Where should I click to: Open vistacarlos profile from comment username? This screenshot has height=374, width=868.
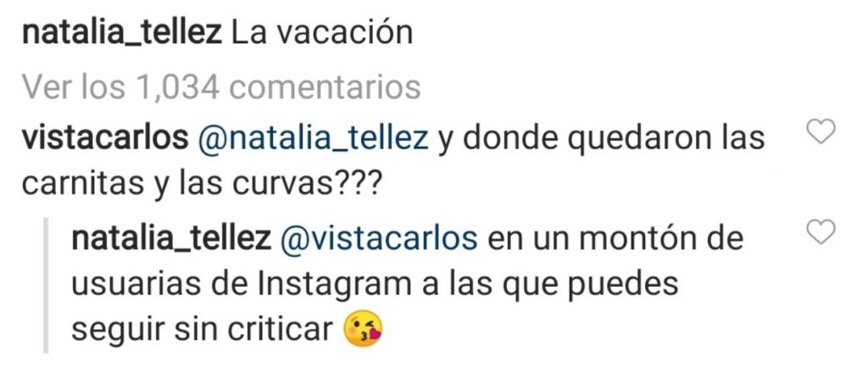(105, 139)
